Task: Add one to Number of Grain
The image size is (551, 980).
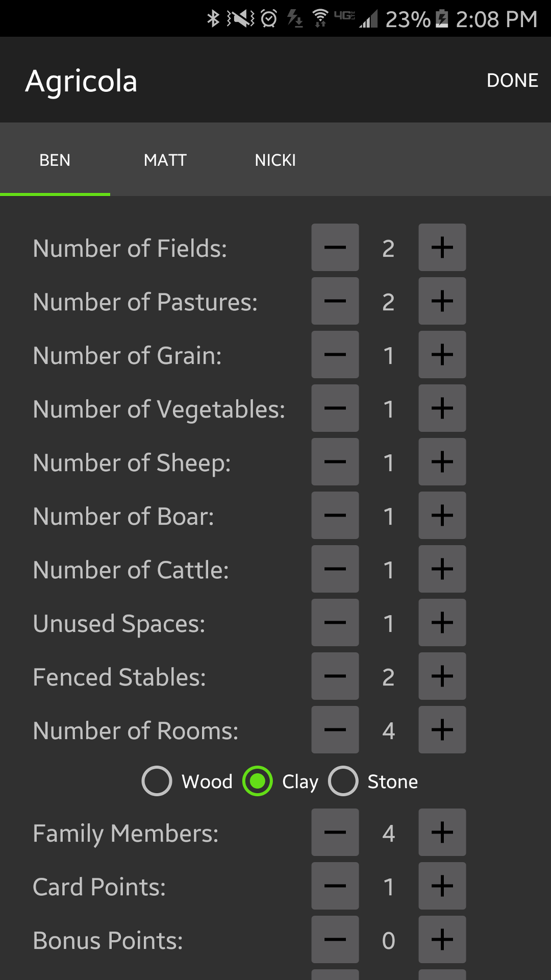Action: (442, 355)
